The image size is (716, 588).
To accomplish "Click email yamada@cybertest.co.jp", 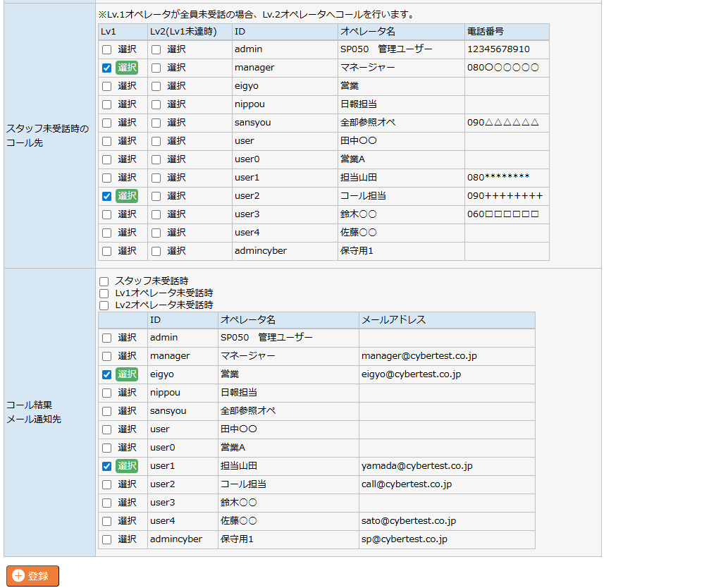I will 417,466.
